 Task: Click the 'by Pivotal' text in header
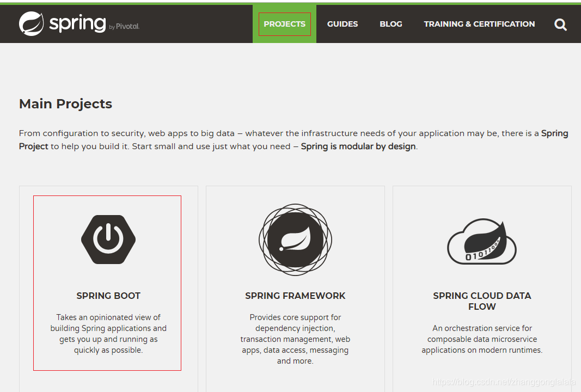click(124, 26)
